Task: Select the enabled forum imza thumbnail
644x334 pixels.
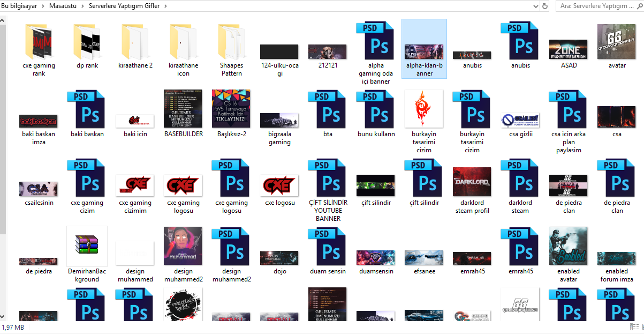Action: (617, 258)
